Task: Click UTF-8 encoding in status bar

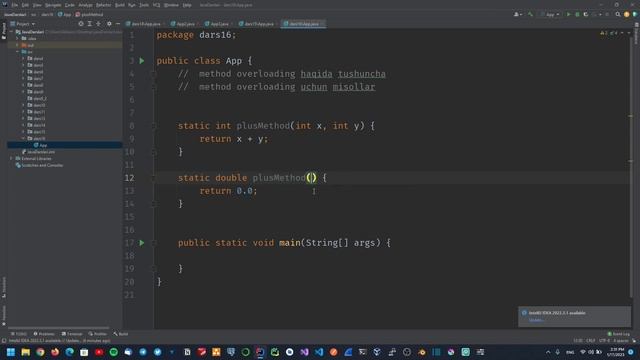Action: pyautogui.click(x=604, y=340)
